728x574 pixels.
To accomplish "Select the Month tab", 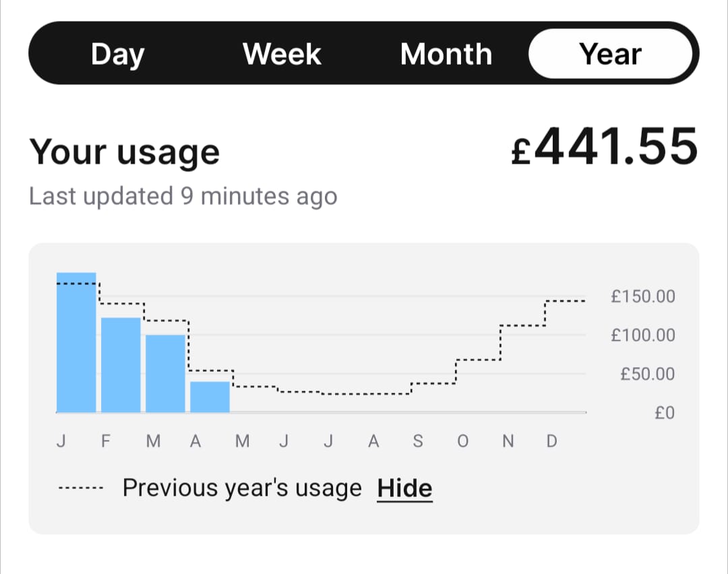I will pos(446,54).
